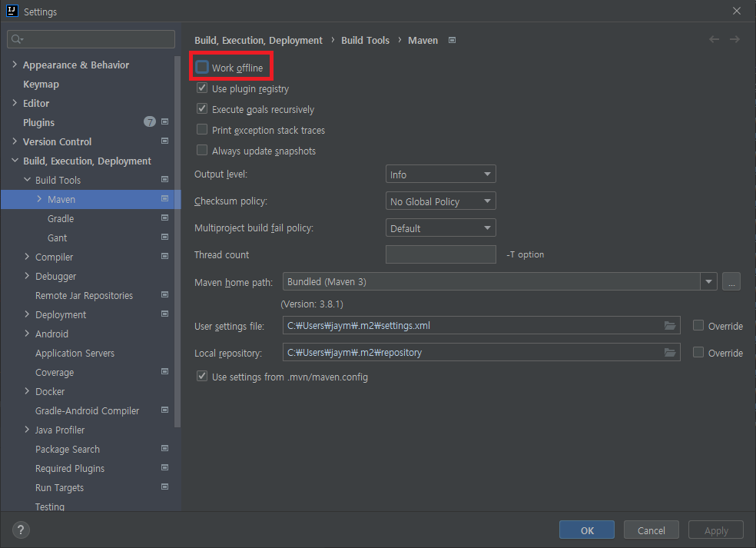Open Application Servers settings
Viewport: 756px width, 548px height.
click(75, 353)
